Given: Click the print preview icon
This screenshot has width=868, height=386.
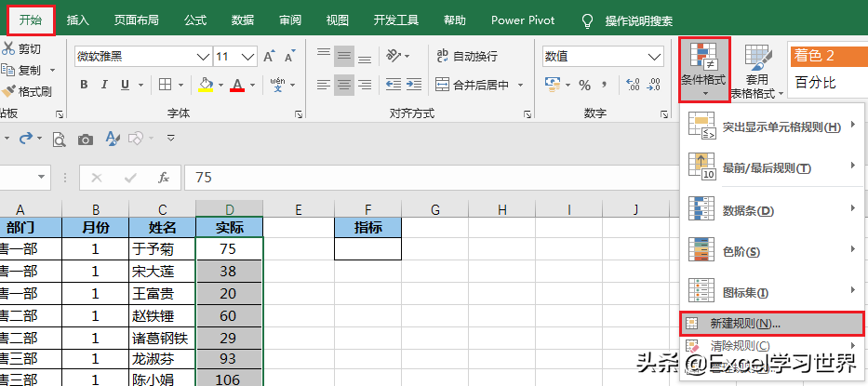Looking at the screenshot, I should pos(60,139).
